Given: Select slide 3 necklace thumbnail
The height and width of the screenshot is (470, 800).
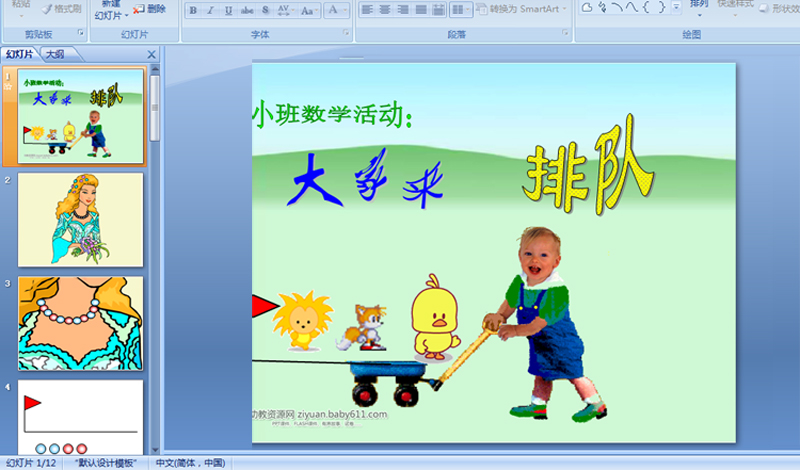Looking at the screenshot, I should pos(81,323).
